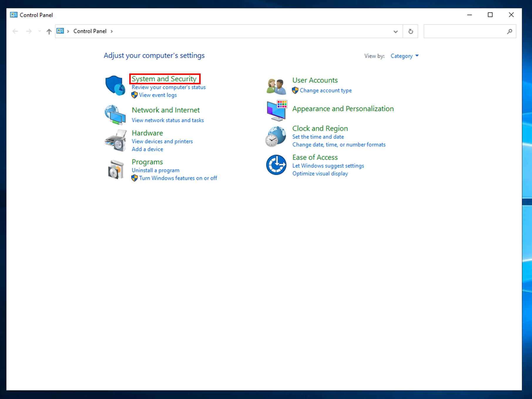Close the Control Panel window
The width and height of the screenshot is (532, 399).
(511, 15)
